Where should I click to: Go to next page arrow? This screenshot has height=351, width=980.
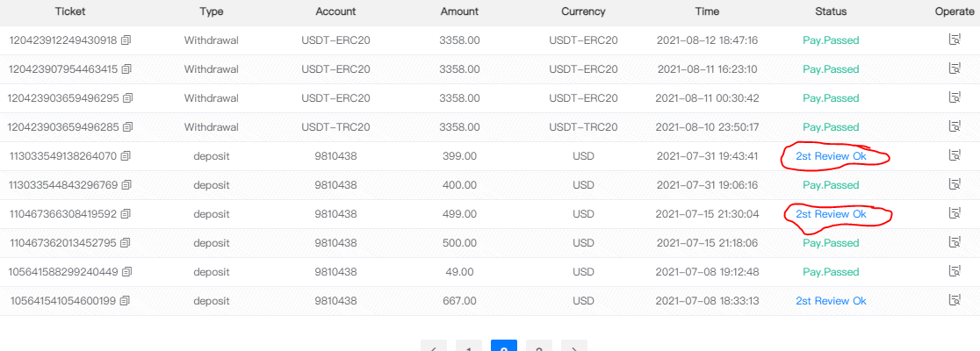(x=574, y=347)
